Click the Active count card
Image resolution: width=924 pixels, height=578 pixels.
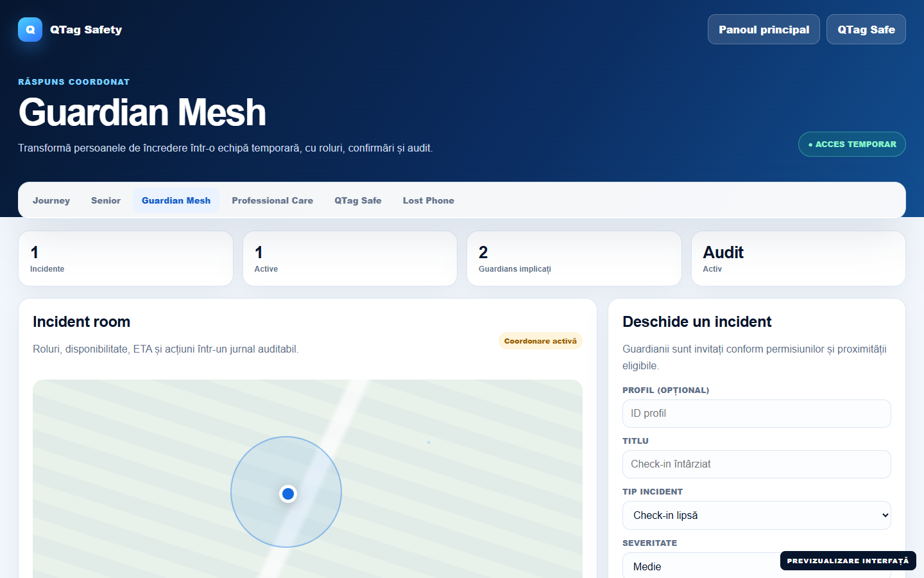pyautogui.click(x=350, y=258)
